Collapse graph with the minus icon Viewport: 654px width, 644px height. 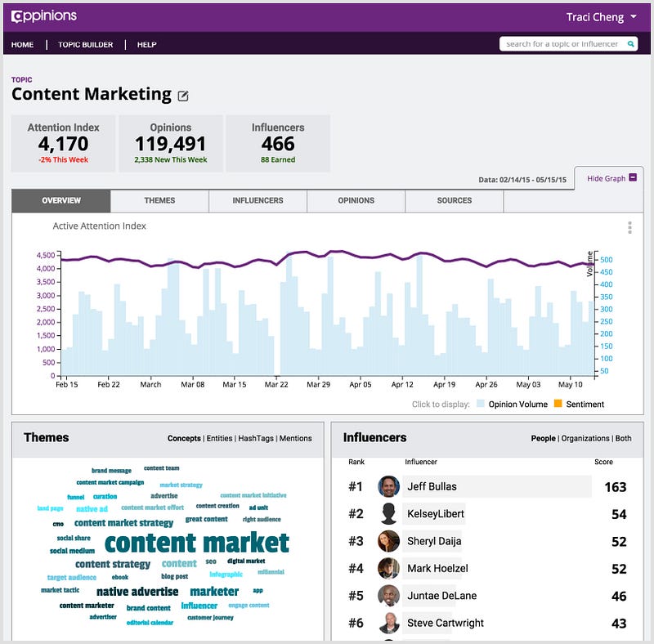(633, 177)
